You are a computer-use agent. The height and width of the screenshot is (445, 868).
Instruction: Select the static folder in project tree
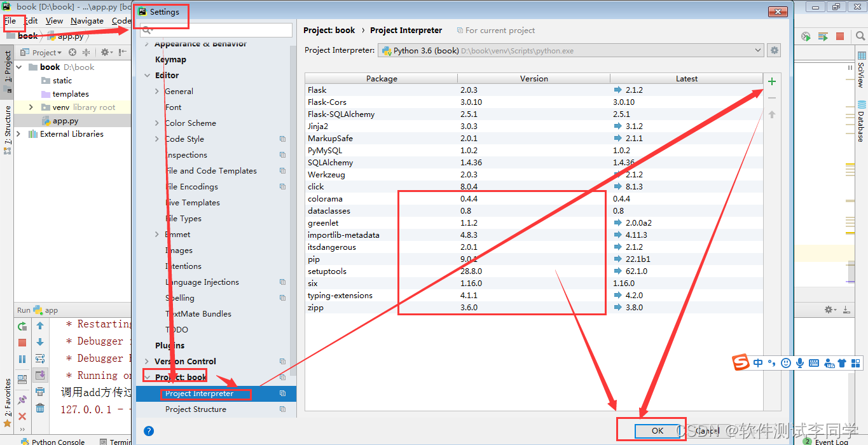pos(62,81)
